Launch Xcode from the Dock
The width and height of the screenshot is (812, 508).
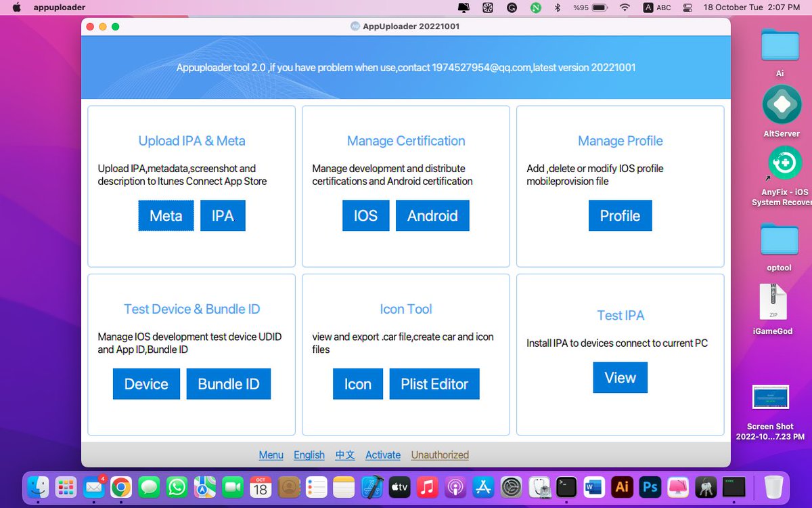[x=371, y=486]
